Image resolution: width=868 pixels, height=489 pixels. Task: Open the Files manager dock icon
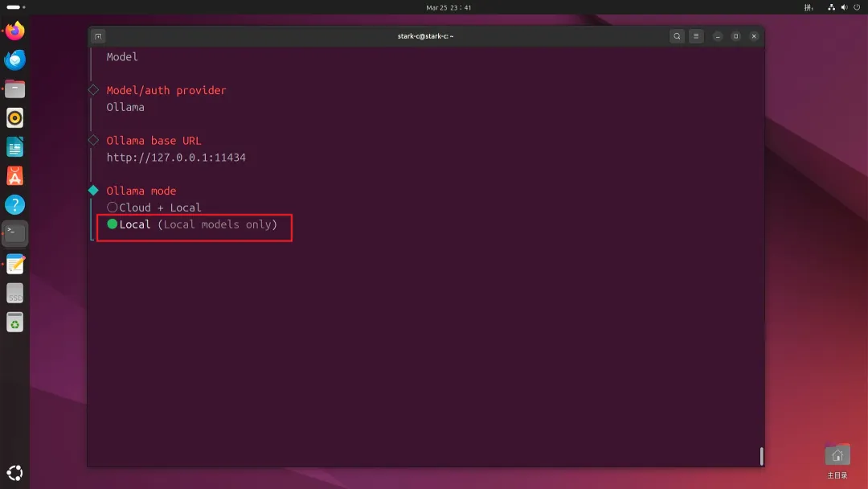(x=15, y=88)
